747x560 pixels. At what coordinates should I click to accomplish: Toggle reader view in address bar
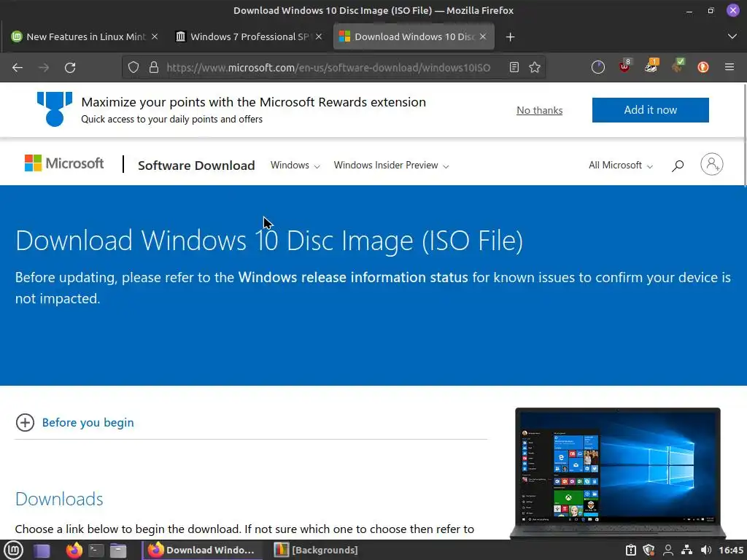pos(514,68)
